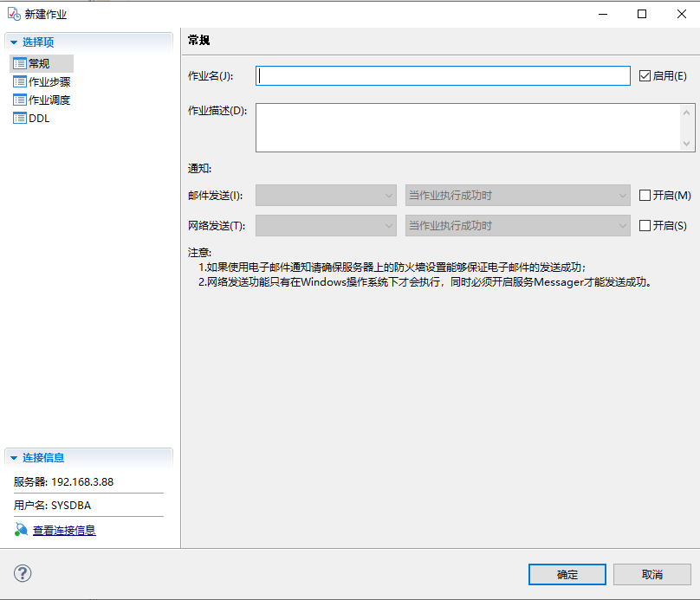Click inside the 作业描述 text area
The image size is (700, 600).
(x=467, y=127)
